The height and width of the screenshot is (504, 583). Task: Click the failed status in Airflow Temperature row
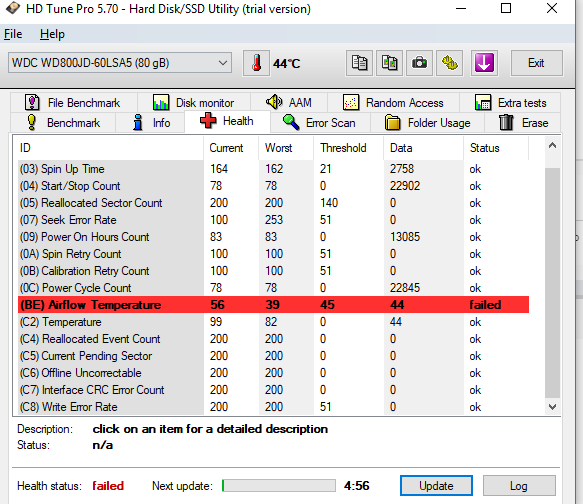point(485,305)
